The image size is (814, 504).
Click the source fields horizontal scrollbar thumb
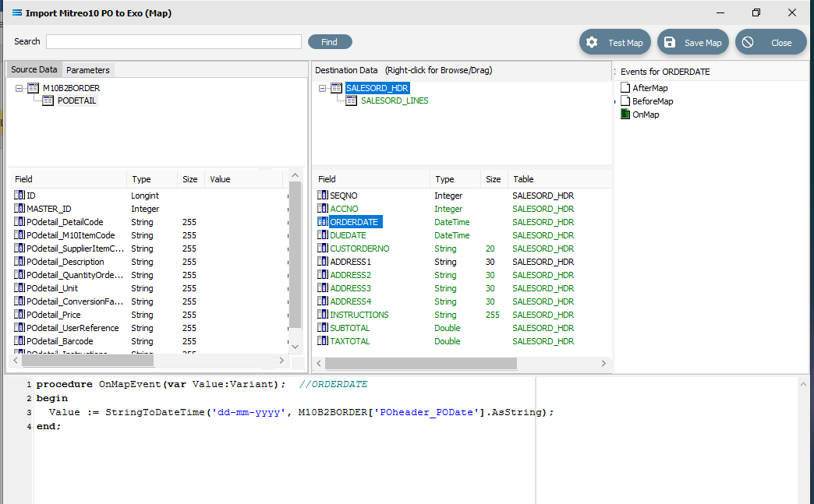point(88,360)
